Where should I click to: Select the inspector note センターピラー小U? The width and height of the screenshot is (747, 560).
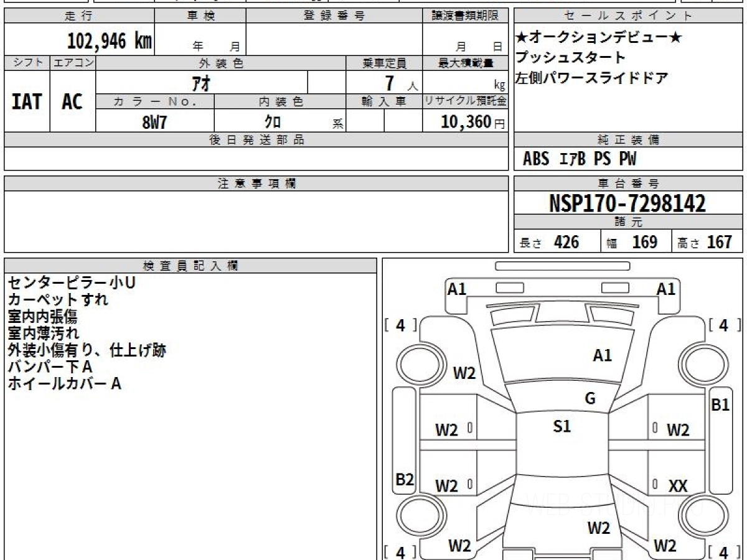(72, 283)
